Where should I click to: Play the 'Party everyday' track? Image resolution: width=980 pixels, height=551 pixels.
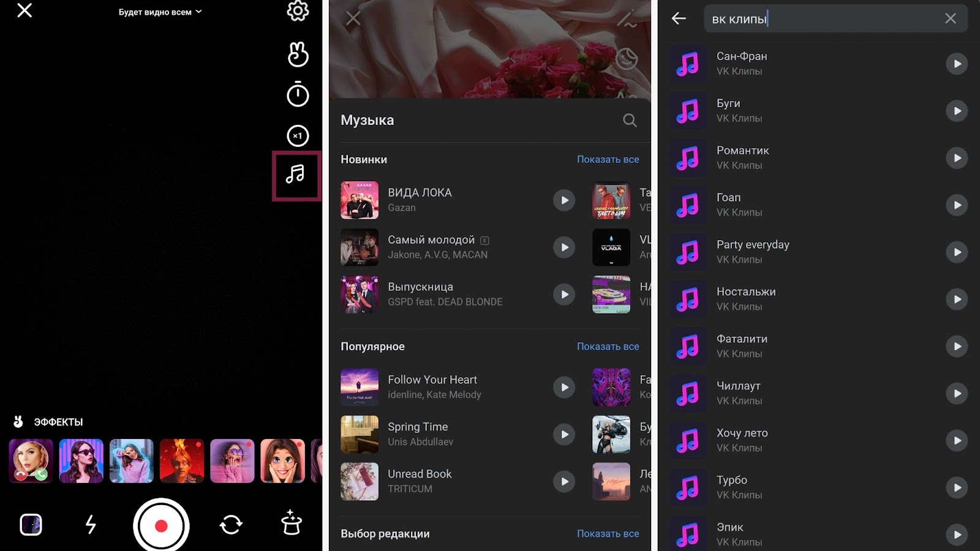coord(957,252)
